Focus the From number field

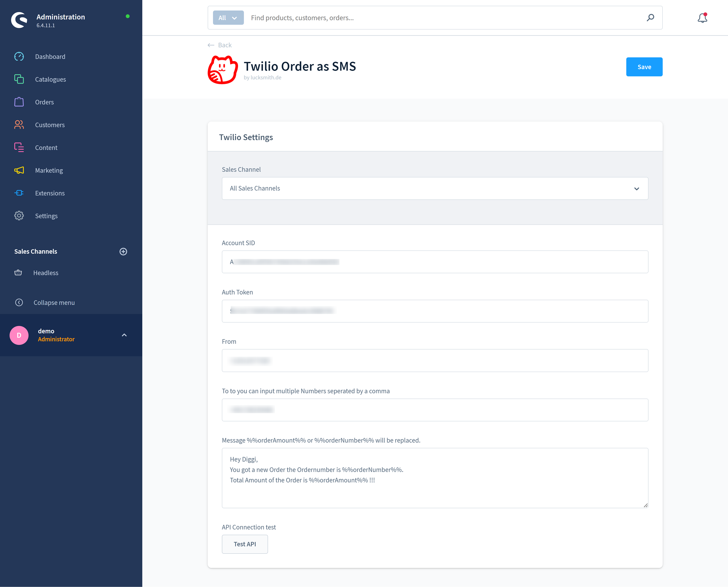(435, 360)
